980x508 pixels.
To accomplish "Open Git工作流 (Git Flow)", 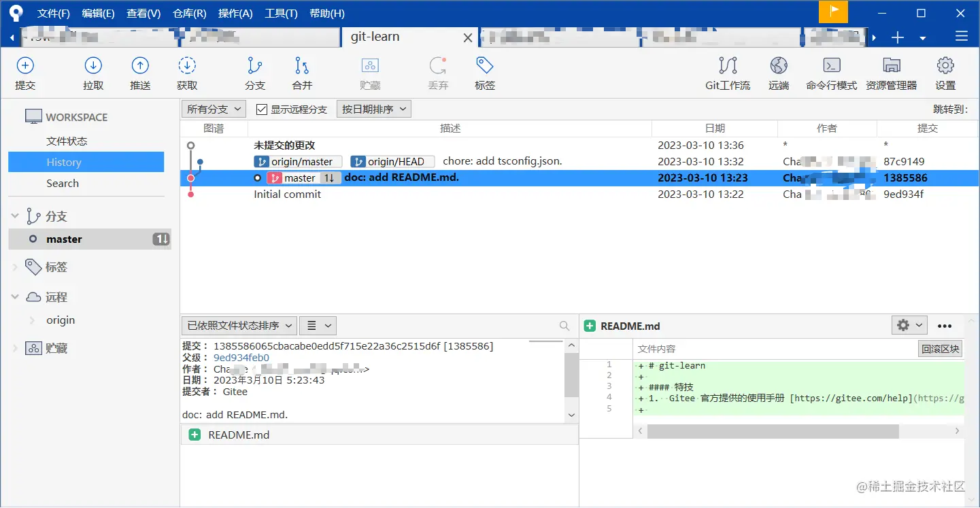I will click(728, 73).
